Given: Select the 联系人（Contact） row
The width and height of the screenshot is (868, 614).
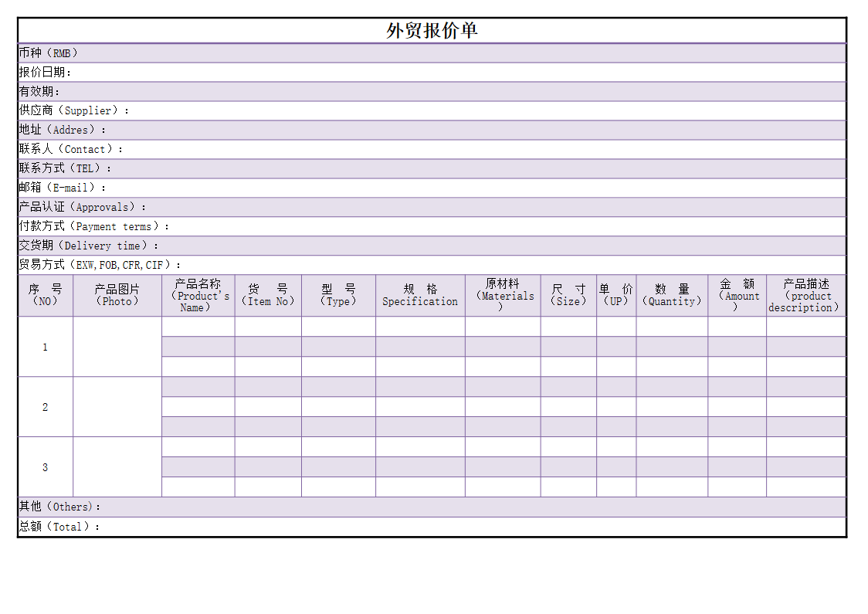Looking at the screenshot, I should click(x=432, y=150).
